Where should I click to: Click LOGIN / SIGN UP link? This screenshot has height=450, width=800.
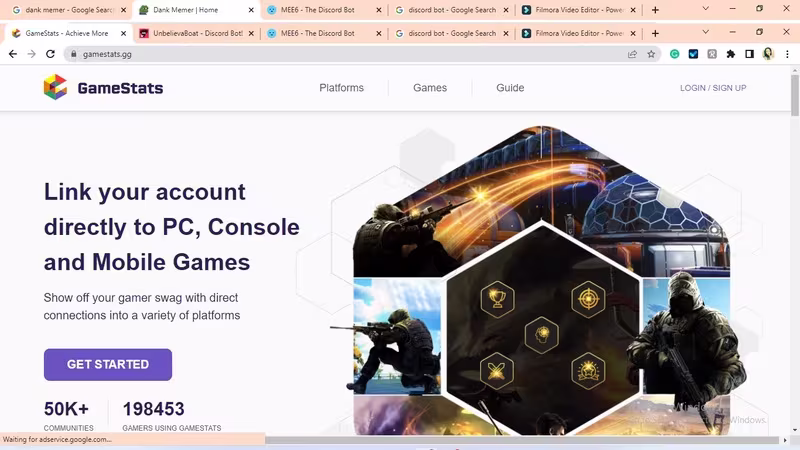point(713,88)
